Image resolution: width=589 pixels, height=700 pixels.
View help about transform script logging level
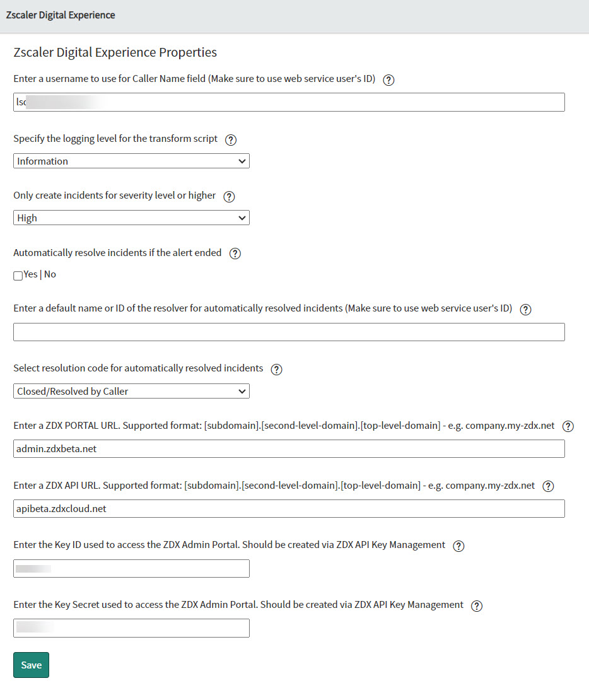[x=231, y=140]
